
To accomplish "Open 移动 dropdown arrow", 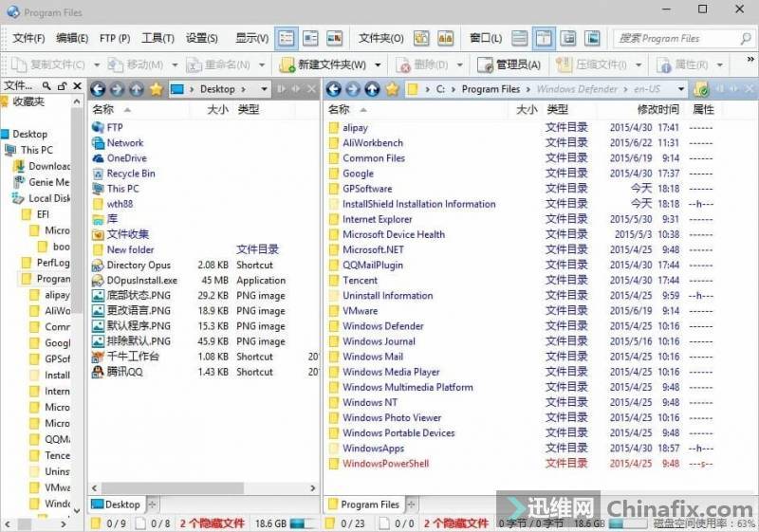I will click(175, 64).
